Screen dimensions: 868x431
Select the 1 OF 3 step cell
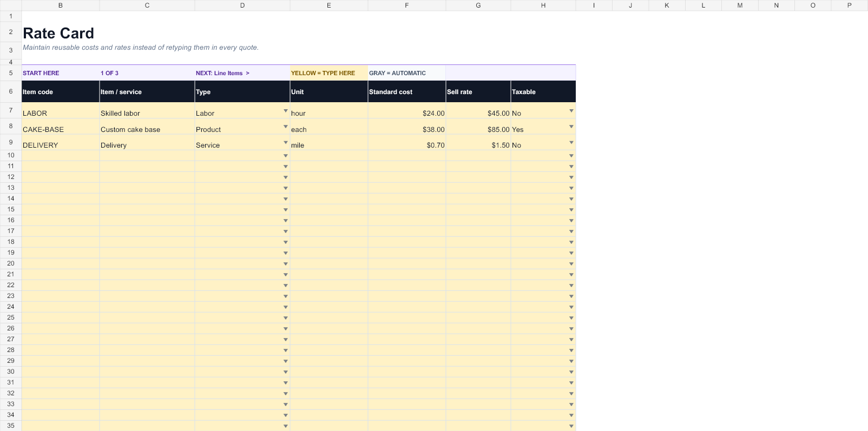pyautogui.click(x=147, y=73)
